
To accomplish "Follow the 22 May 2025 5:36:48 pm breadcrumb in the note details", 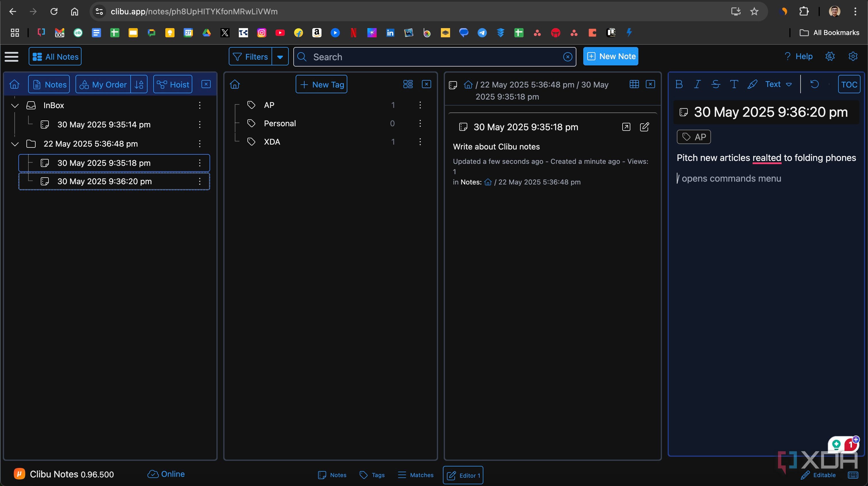I will point(539,182).
